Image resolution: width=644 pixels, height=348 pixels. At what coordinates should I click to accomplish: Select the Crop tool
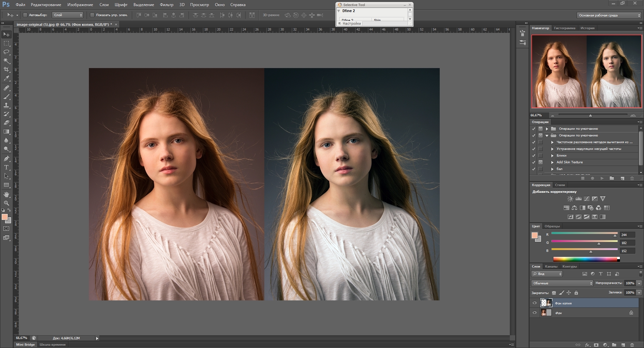[x=6, y=69]
